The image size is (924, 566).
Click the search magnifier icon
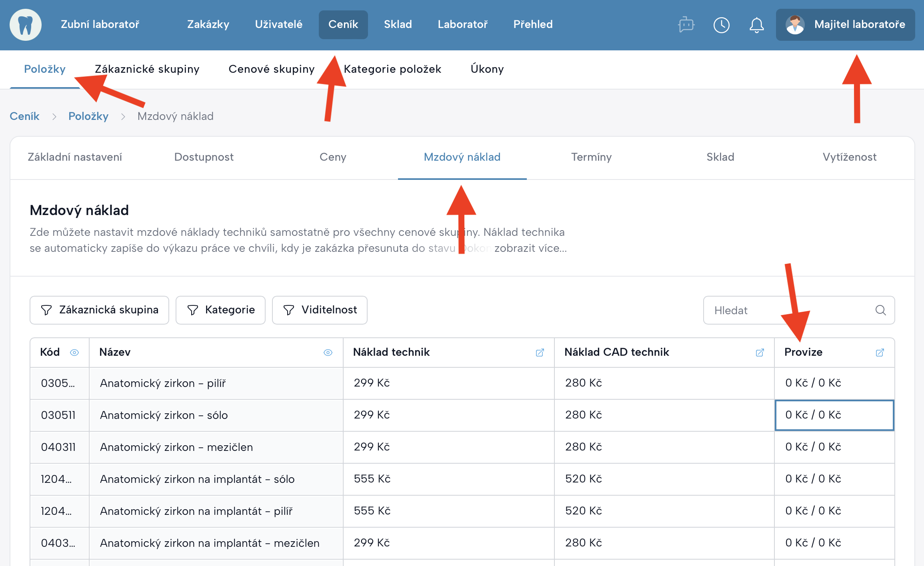pos(880,310)
